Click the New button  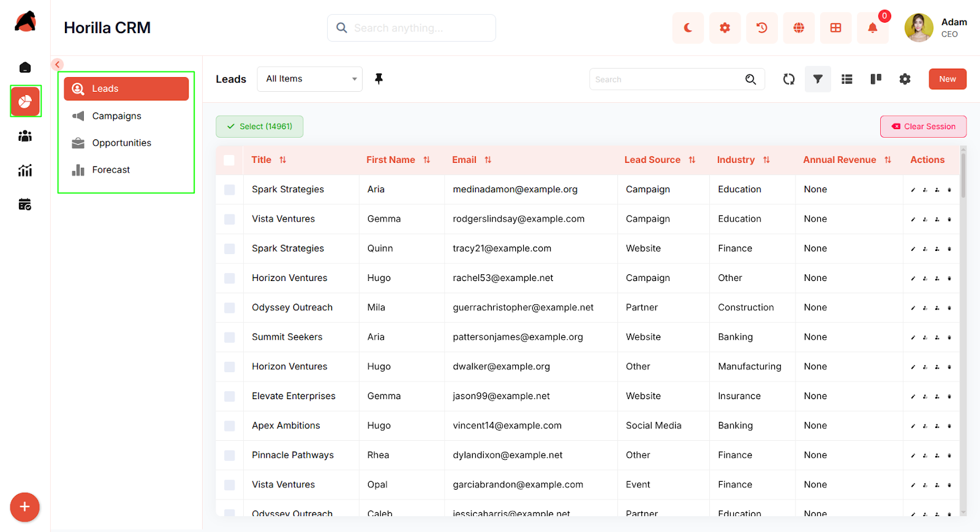pyautogui.click(x=947, y=79)
